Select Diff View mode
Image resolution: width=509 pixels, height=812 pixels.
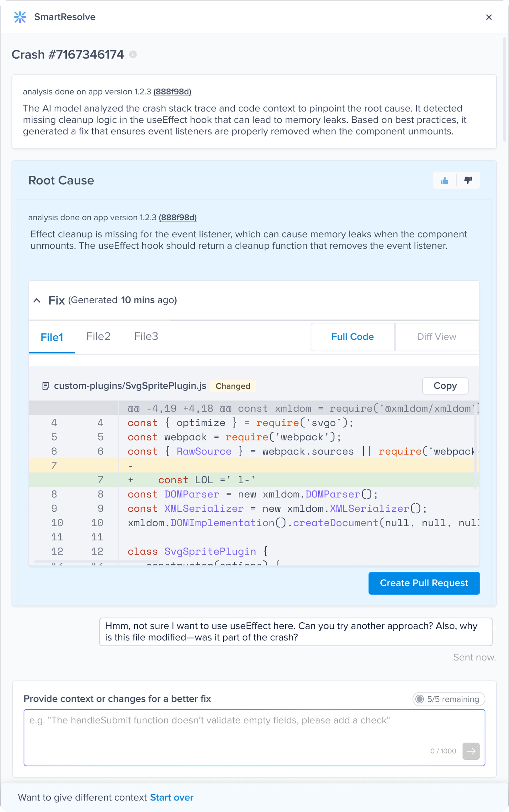(437, 337)
